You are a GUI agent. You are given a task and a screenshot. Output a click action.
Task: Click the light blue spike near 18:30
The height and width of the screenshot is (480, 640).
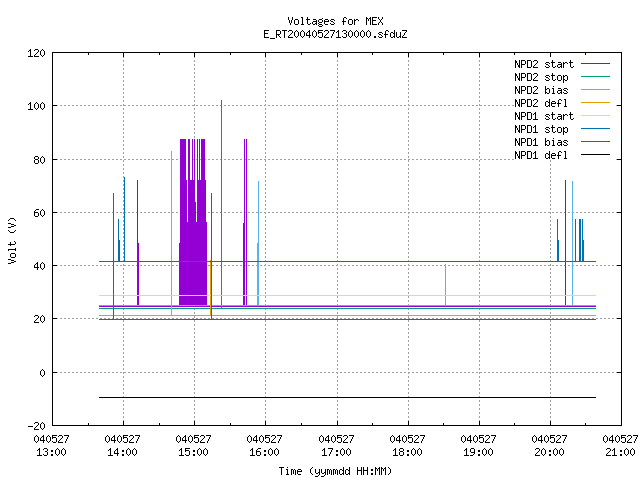445,284
